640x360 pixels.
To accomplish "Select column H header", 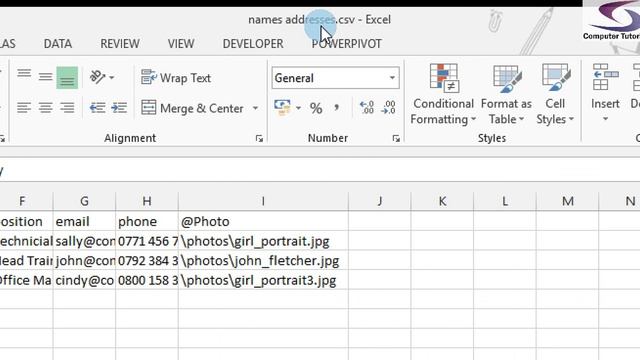I will [147, 201].
